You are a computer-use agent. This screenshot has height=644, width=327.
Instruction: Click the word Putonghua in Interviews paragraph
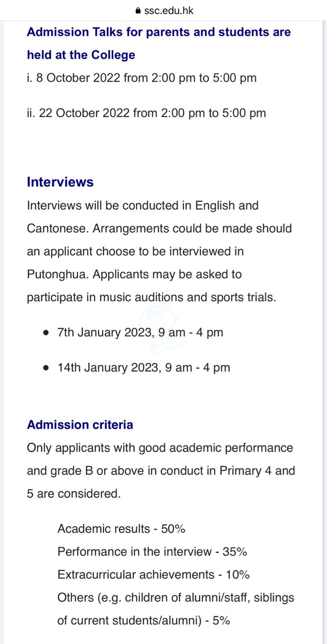pos(58,274)
